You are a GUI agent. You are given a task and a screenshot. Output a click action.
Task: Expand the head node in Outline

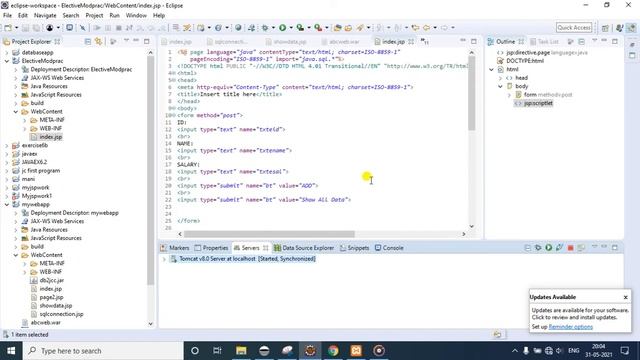[500, 78]
